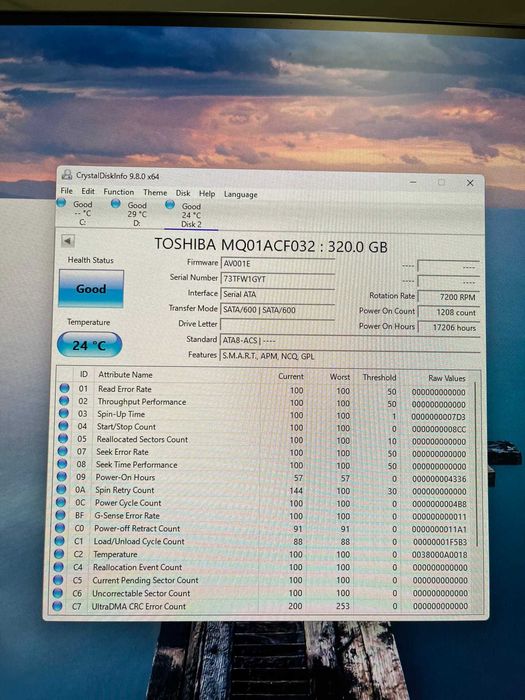Click the attribute list vertical scrollbar
Viewport: 525px width, 700px height.
476,464
